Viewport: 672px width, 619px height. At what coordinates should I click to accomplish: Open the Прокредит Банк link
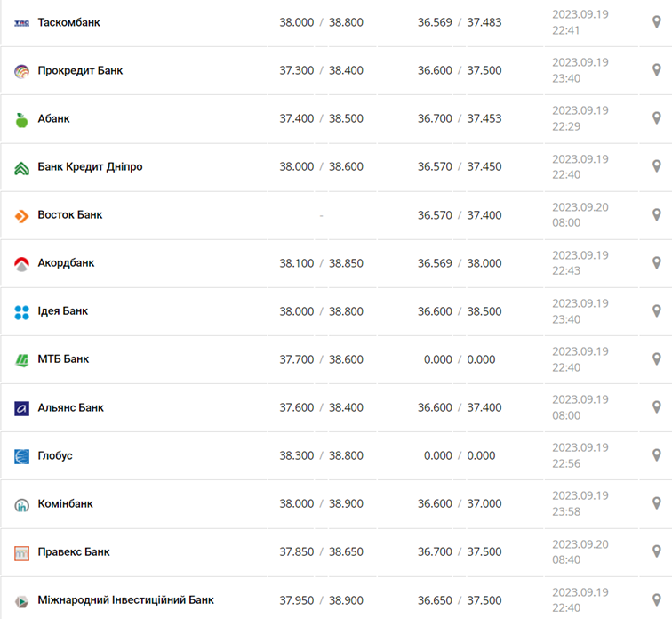tap(80, 70)
